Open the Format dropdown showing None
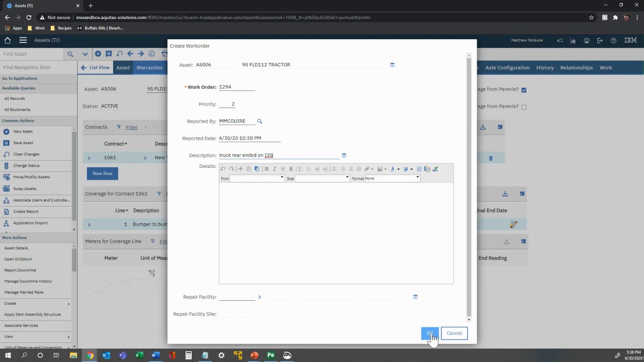This screenshot has height=362, width=644. point(392,178)
